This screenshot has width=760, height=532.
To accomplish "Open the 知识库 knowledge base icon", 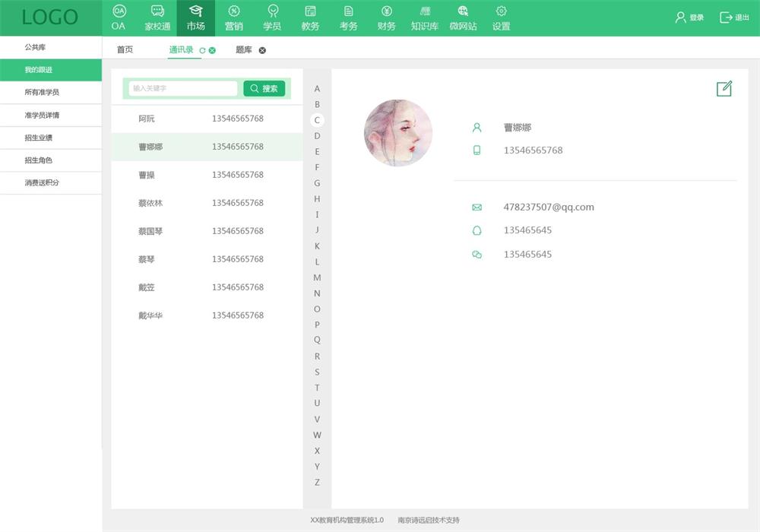I will click(424, 11).
